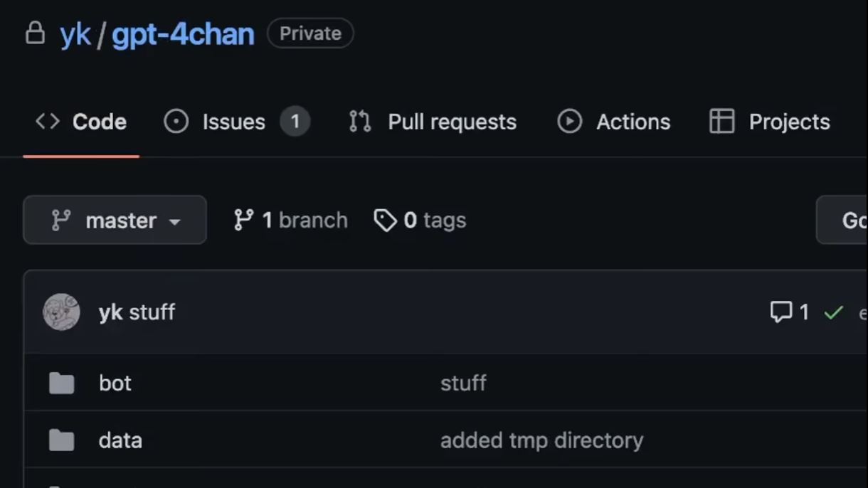View the 1 branch list

point(291,221)
